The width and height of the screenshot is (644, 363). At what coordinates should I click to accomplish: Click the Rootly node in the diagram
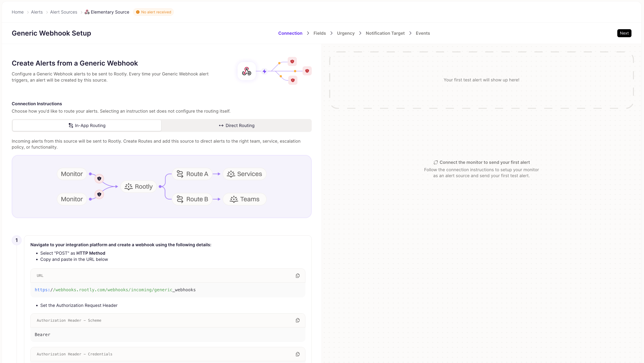[x=138, y=186]
